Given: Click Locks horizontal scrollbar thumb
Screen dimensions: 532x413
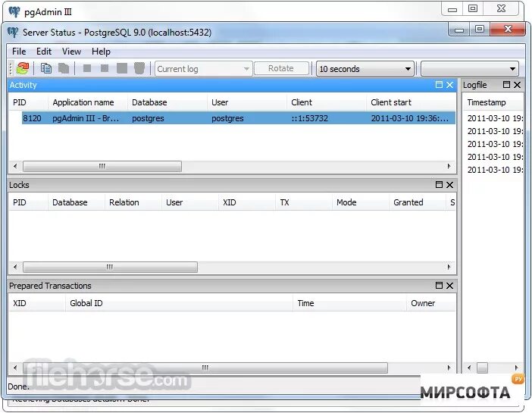Looking at the screenshot, I should (110, 267).
